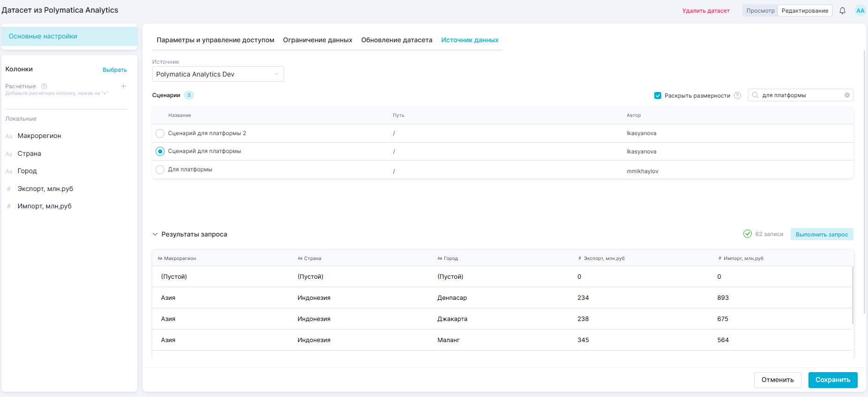Toggle the Раскрыть размерности checkbox
The height and width of the screenshot is (397, 868).
pyautogui.click(x=658, y=96)
